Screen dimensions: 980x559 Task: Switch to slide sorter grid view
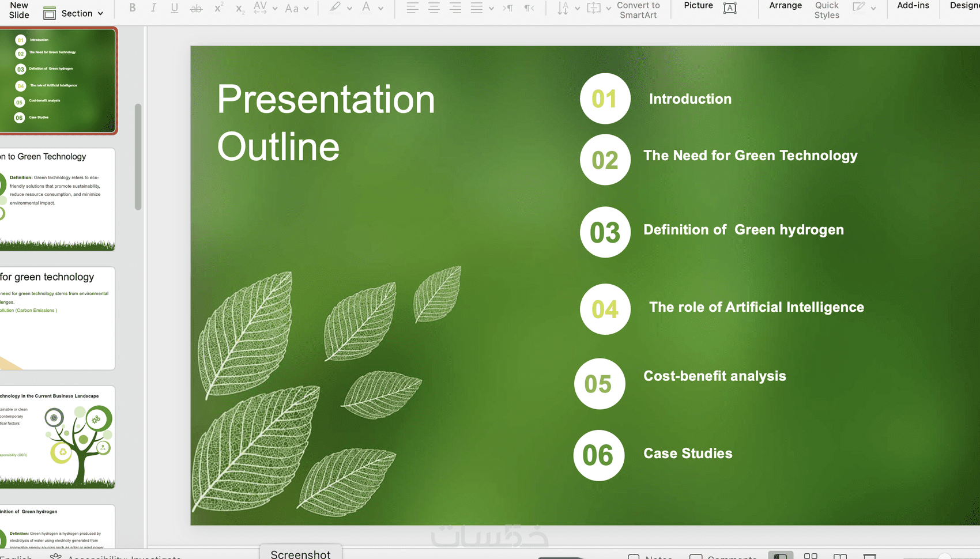[x=811, y=556]
